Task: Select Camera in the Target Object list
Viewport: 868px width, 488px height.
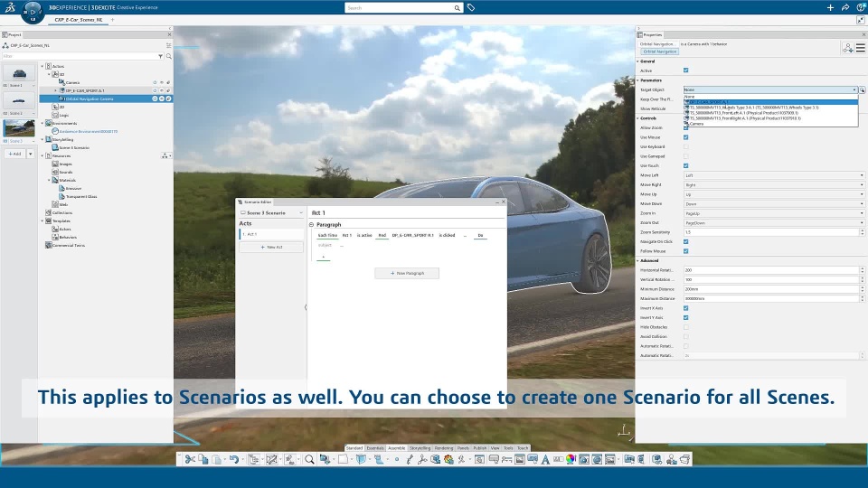Action: 770,124
